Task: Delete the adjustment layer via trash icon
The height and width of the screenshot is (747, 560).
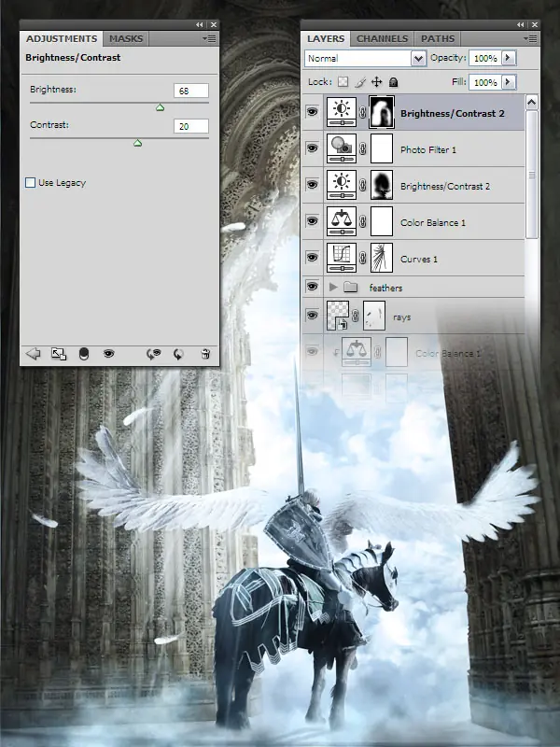Action: (205, 354)
